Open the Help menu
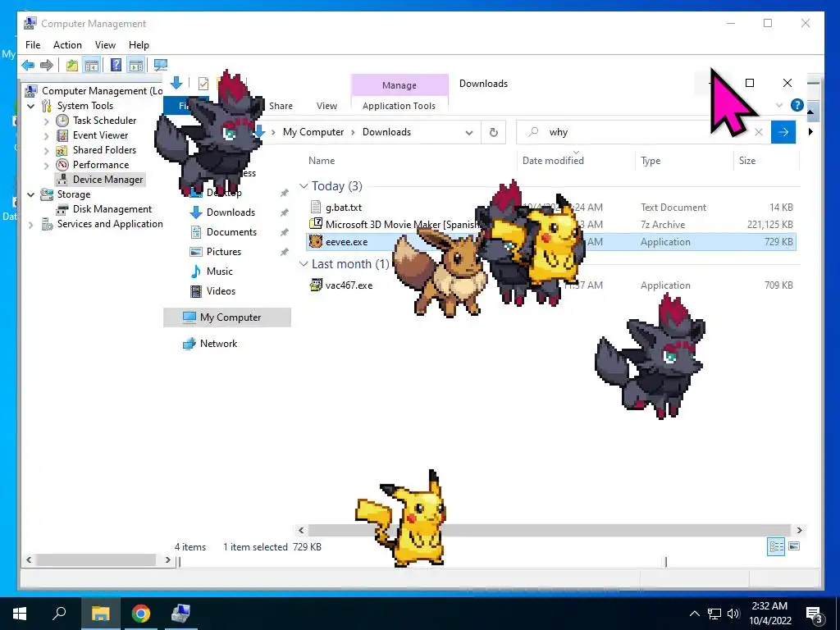 139,45
